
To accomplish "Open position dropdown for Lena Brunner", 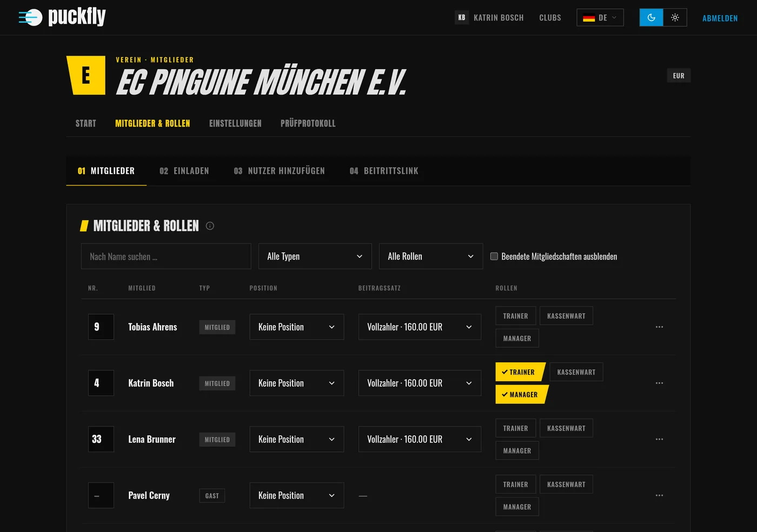I will pyautogui.click(x=297, y=440).
